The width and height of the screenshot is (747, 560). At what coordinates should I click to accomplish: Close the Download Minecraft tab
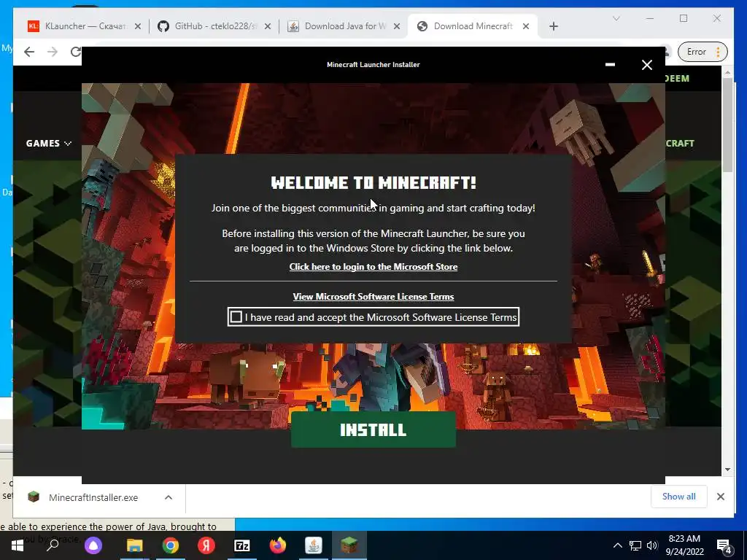point(525,26)
